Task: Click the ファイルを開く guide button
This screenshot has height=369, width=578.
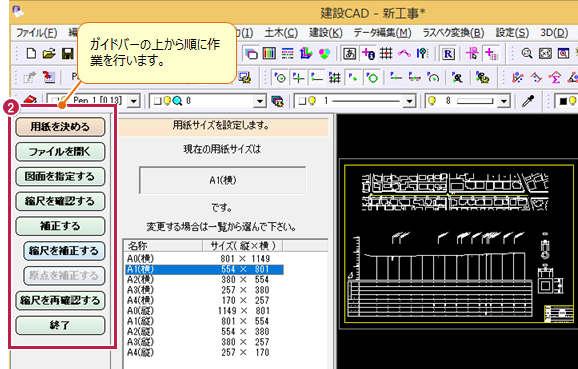Action: (60, 152)
